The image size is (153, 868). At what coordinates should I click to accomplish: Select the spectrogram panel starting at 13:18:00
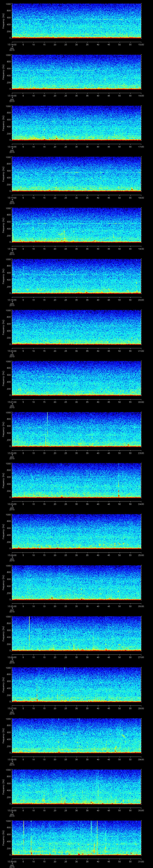tap(77, 225)
